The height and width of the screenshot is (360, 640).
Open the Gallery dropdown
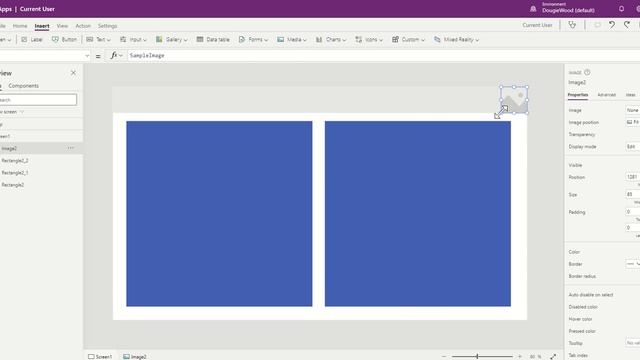[x=171, y=40]
